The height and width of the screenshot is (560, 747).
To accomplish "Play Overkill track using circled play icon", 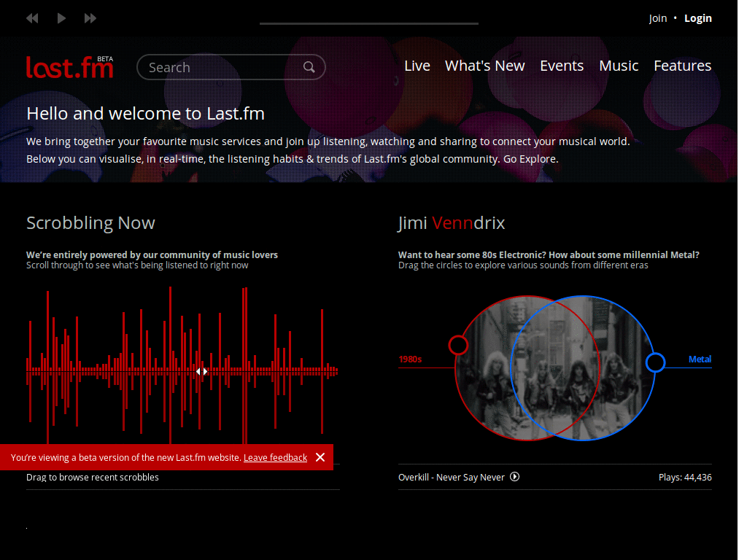I will [514, 477].
